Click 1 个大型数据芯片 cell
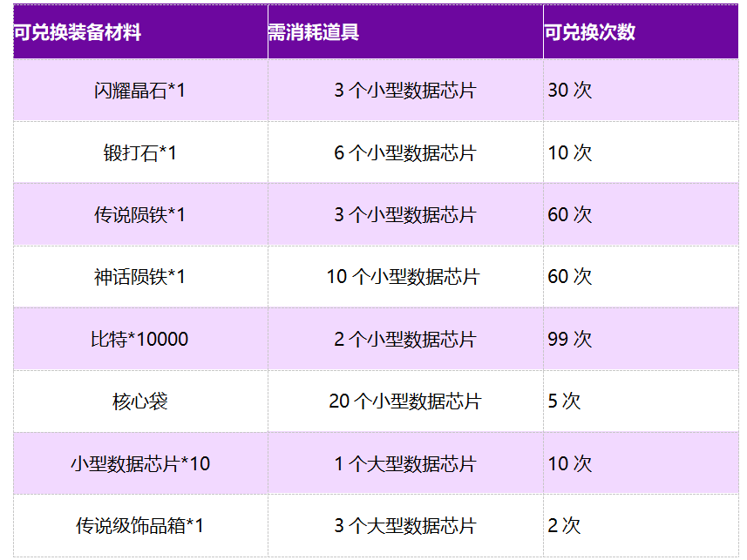Viewport: 747px width, 560px height. (x=405, y=463)
